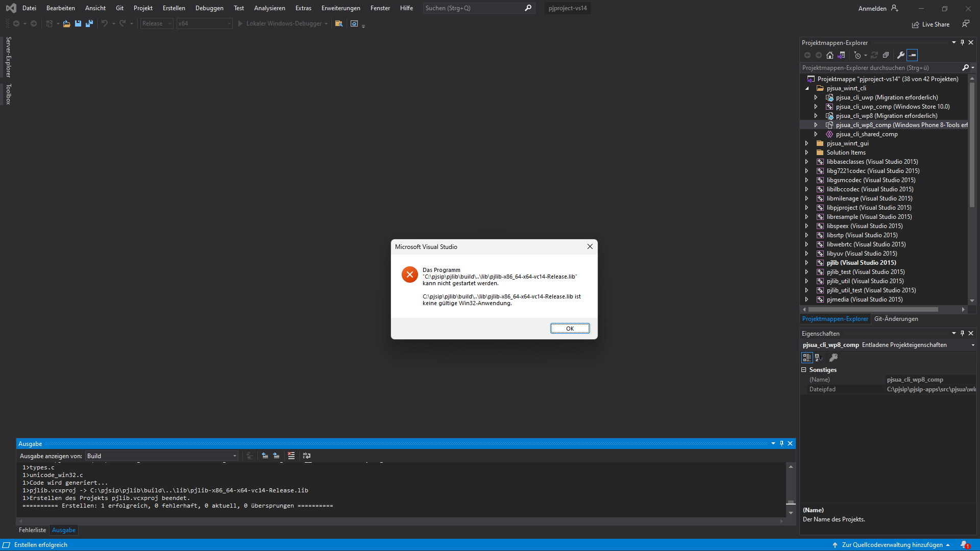
Task: Click the Undo toolbar icon
Action: point(105,23)
